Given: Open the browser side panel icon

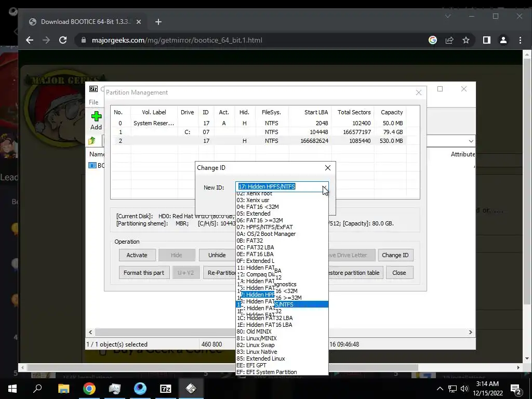Looking at the screenshot, I should pos(486,40).
